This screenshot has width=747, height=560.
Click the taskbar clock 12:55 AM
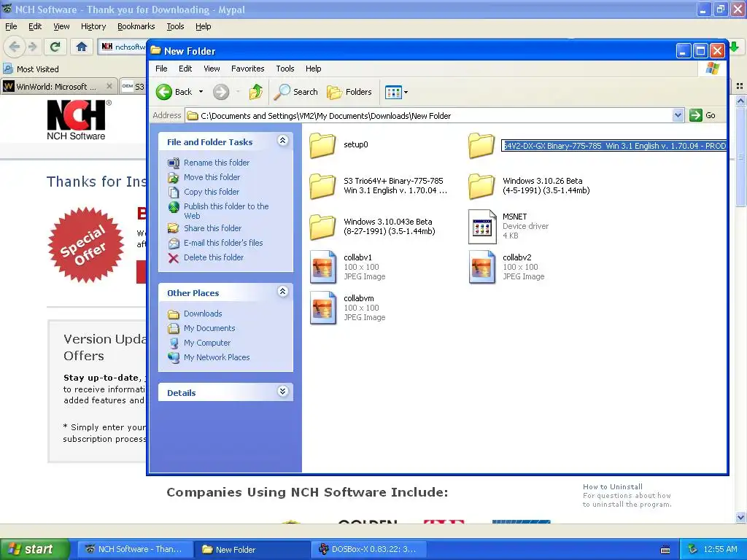pyautogui.click(x=720, y=549)
